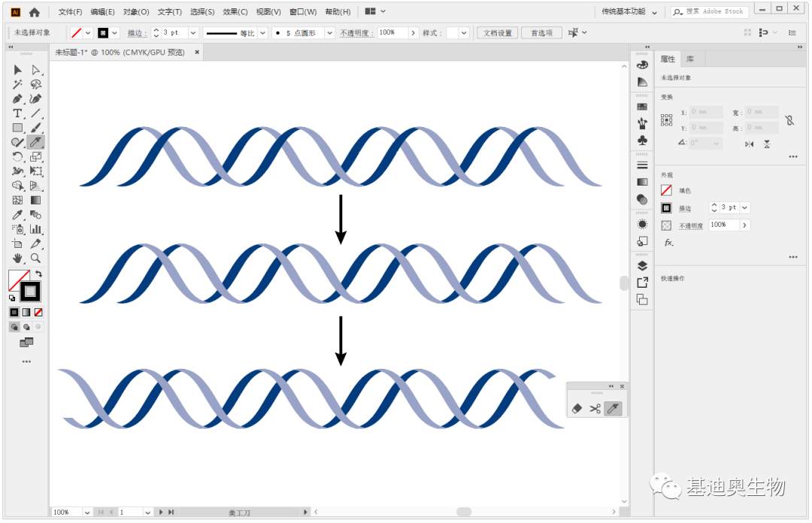Open the Layers panel icon
This screenshot has height=523, width=812.
pyautogui.click(x=642, y=265)
